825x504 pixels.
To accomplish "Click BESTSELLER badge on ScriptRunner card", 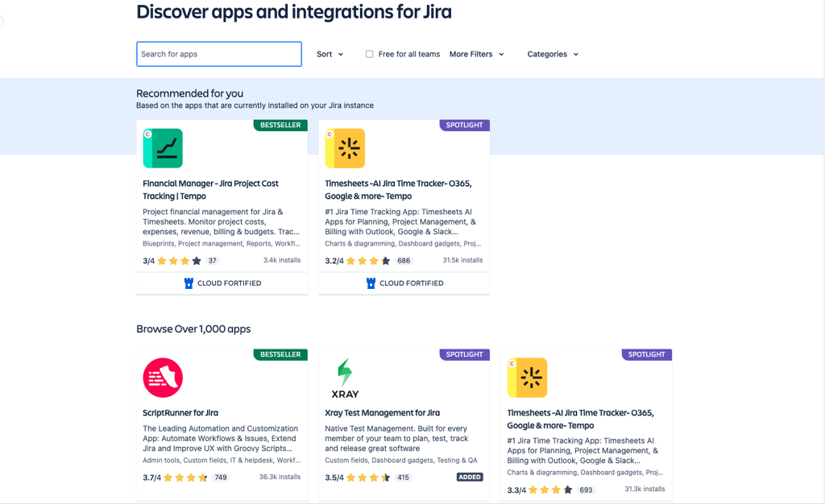I will pos(280,354).
